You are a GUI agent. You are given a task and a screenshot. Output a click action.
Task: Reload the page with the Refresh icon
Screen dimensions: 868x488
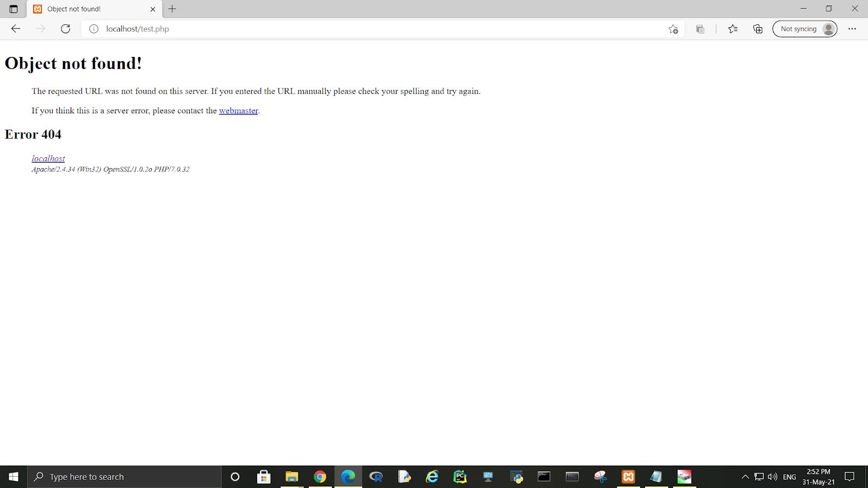(66, 29)
